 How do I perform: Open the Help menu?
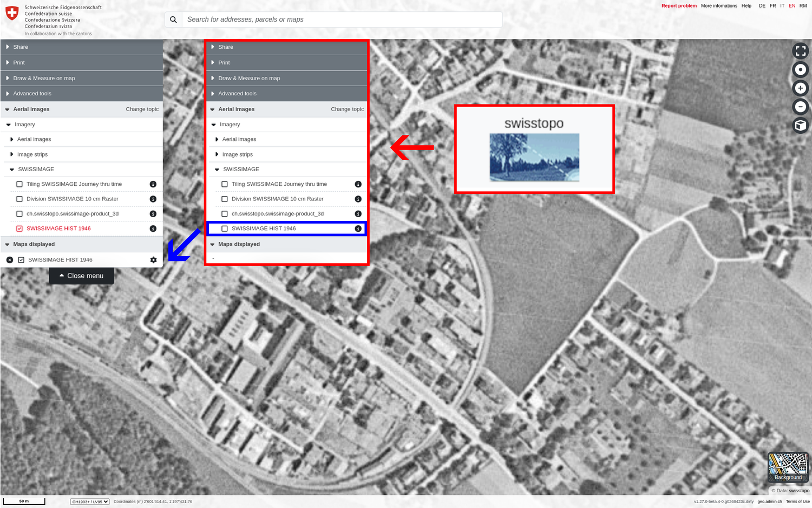[x=746, y=5]
